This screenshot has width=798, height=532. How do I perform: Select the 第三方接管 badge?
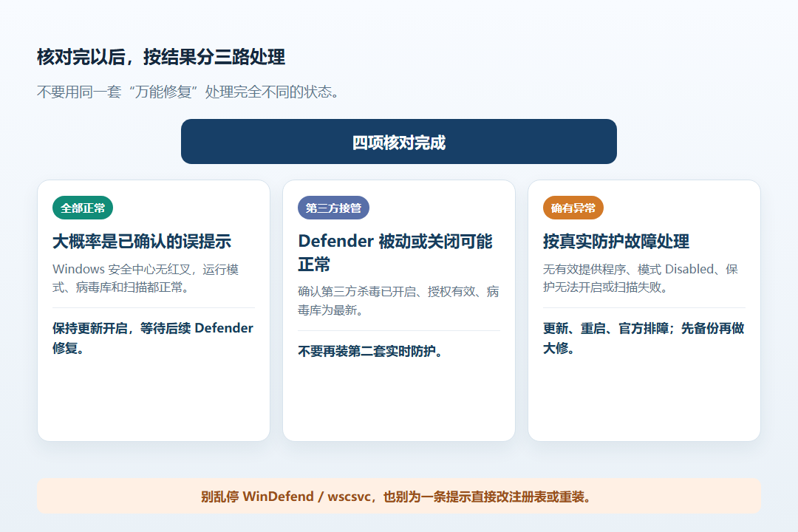333,208
